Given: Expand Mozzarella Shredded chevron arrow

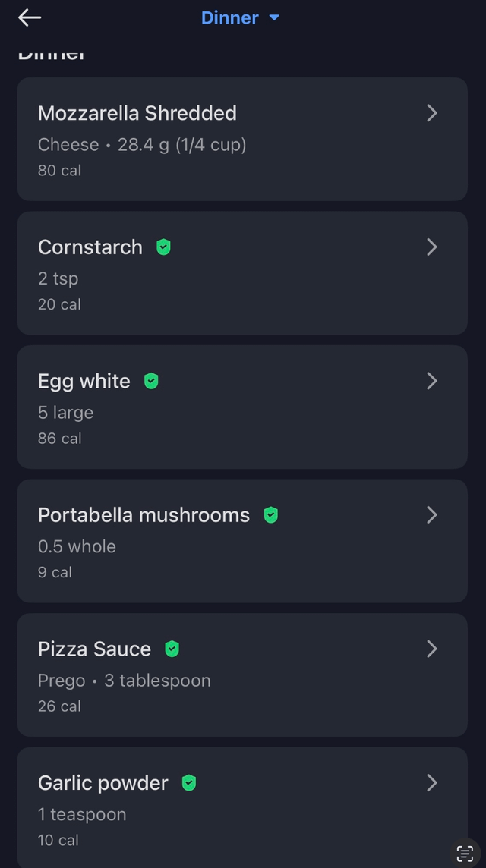Looking at the screenshot, I should click(x=431, y=113).
